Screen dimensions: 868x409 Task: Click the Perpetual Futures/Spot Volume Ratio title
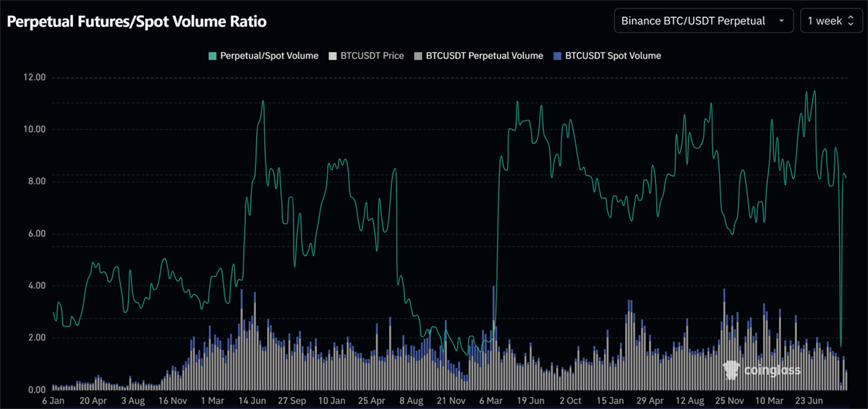pos(137,22)
